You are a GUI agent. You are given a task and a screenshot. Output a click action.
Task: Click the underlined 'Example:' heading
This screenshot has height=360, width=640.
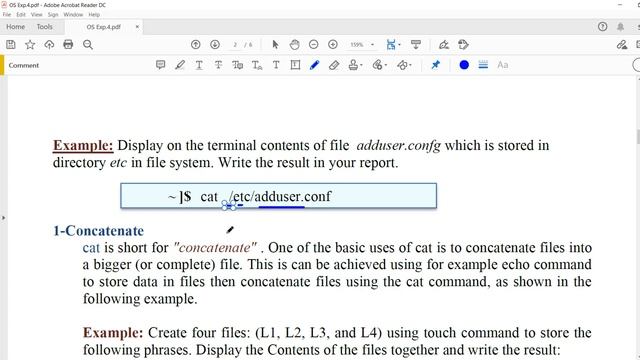[83, 145]
